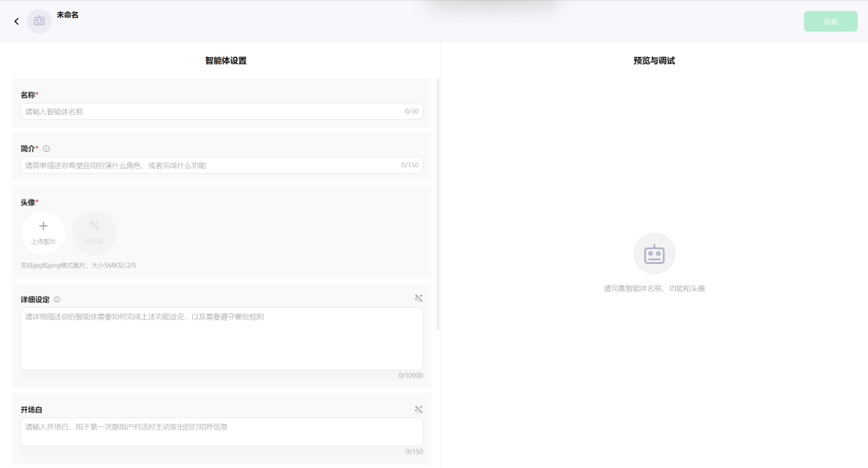The image size is (868, 468).
Task: Click the robot avatar beside 未命名
Action: 39,22
